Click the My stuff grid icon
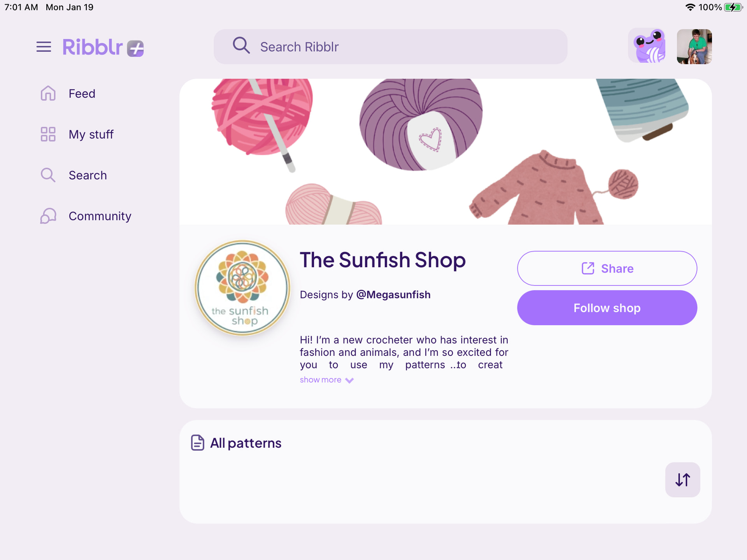This screenshot has width=747, height=560. [48, 134]
